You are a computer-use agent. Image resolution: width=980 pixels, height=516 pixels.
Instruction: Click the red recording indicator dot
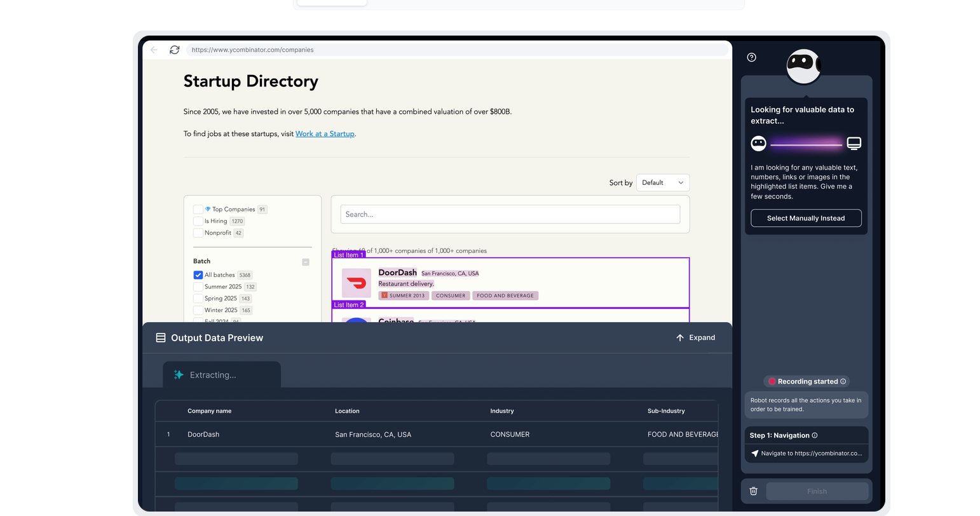click(x=772, y=381)
